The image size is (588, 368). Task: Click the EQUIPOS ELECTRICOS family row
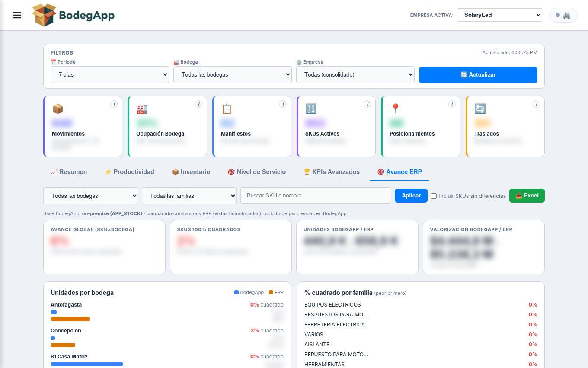pos(421,305)
